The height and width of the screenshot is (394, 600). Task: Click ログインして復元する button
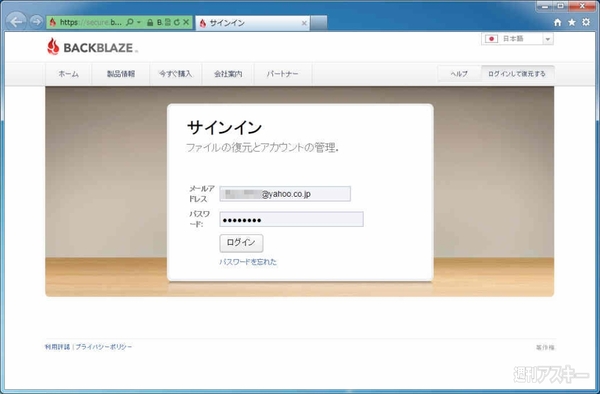tap(517, 74)
